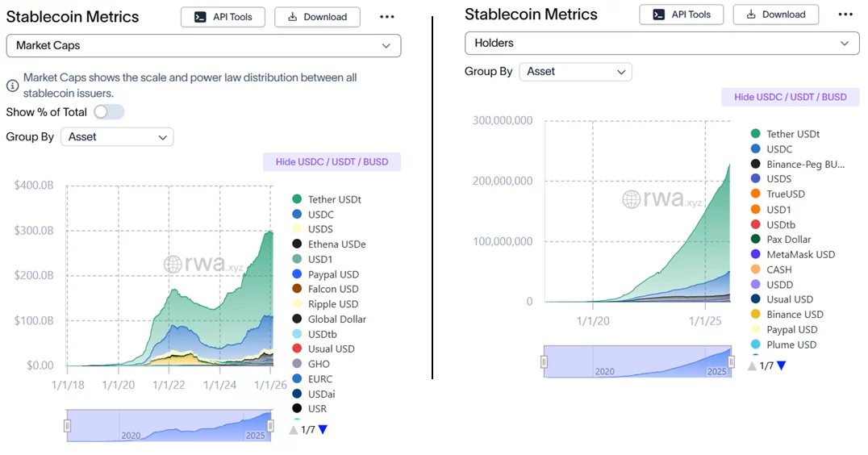Click the info icon beside Market Caps description
The height and width of the screenshot is (455, 868).
coord(13,85)
